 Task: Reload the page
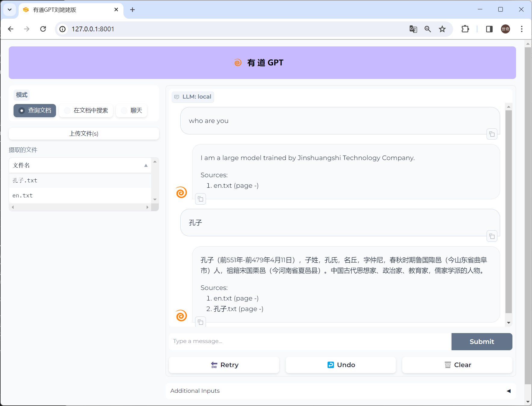[43, 29]
